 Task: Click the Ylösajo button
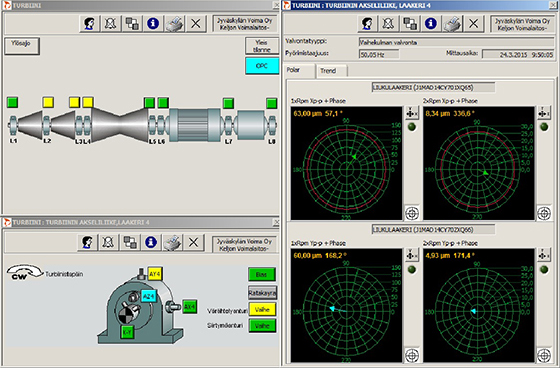[x=22, y=46]
